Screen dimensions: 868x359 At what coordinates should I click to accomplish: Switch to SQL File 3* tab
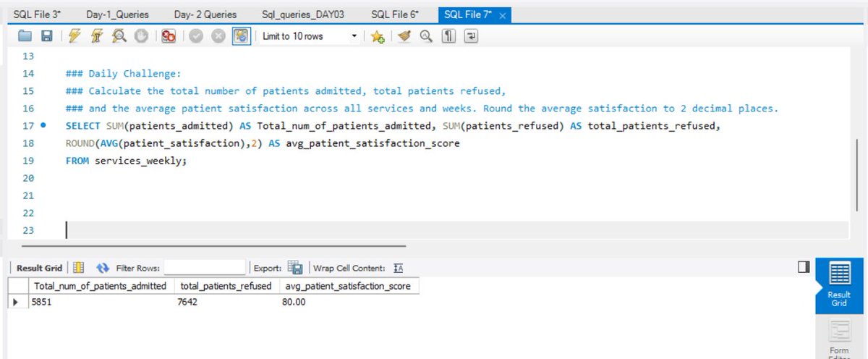(x=38, y=14)
